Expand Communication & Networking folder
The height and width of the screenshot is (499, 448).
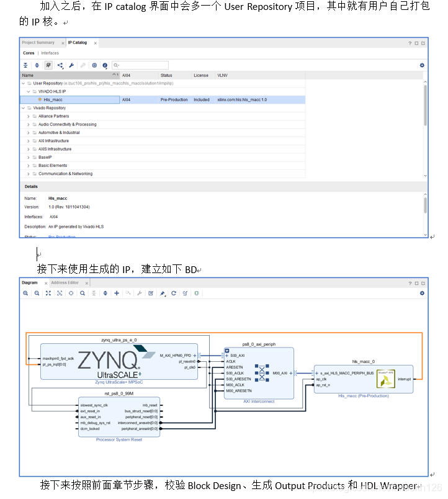coord(29,174)
